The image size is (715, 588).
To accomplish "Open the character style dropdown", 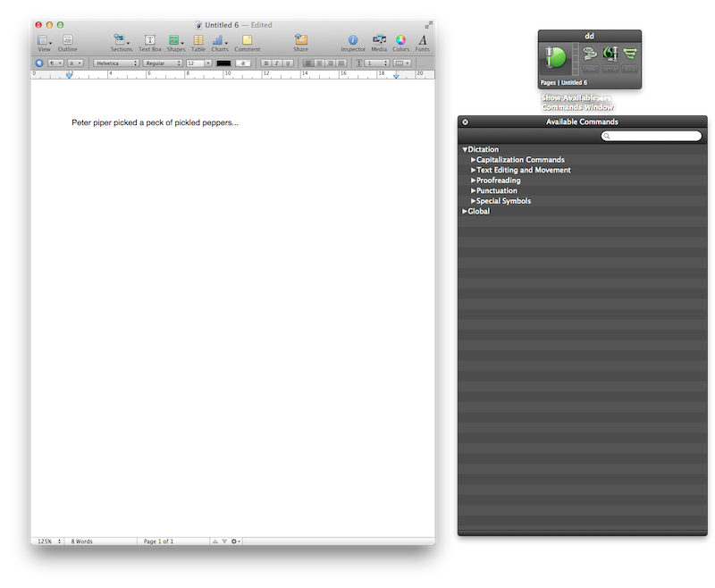I will tap(75, 63).
